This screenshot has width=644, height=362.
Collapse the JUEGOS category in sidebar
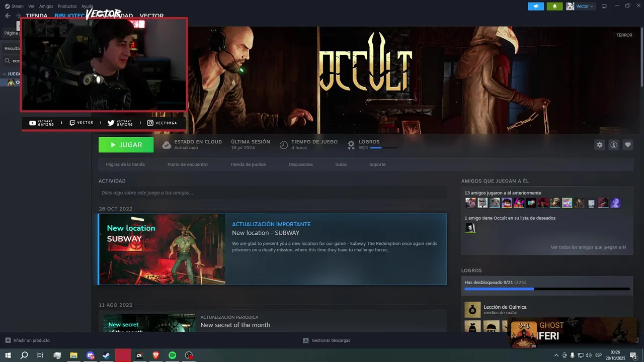click(x=11, y=74)
